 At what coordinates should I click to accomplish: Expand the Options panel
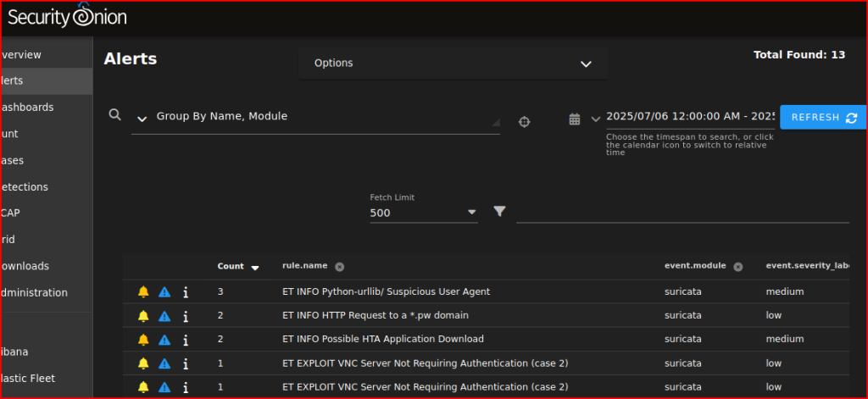(453, 64)
